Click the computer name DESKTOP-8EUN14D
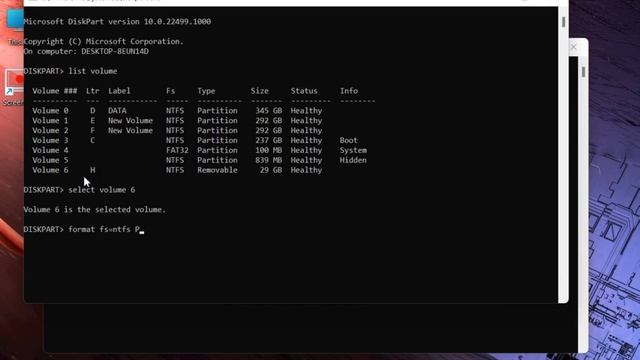The width and height of the screenshot is (640, 360). pyautogui.click(x=115, y=51)
